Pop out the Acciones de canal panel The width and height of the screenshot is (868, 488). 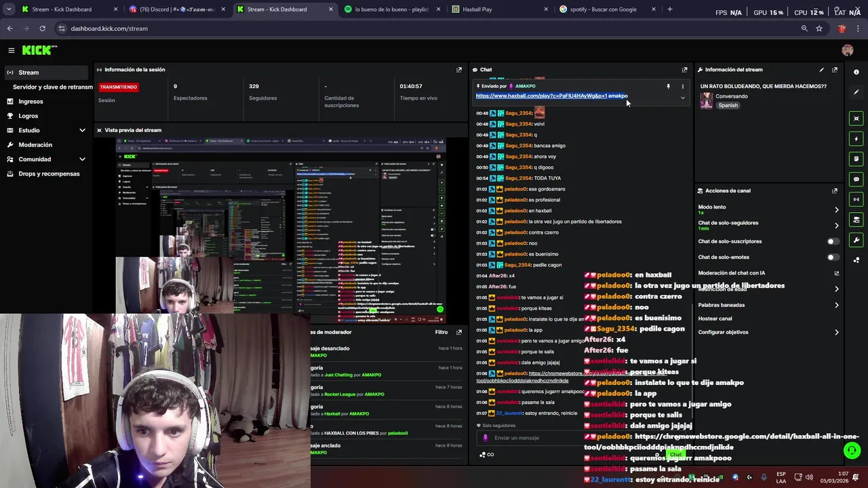835,191
